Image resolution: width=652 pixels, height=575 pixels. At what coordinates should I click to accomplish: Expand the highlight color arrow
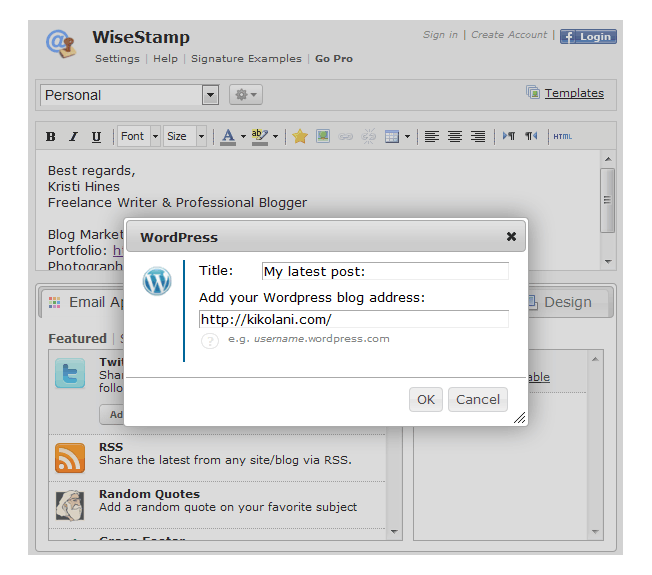tap(275, 136)
